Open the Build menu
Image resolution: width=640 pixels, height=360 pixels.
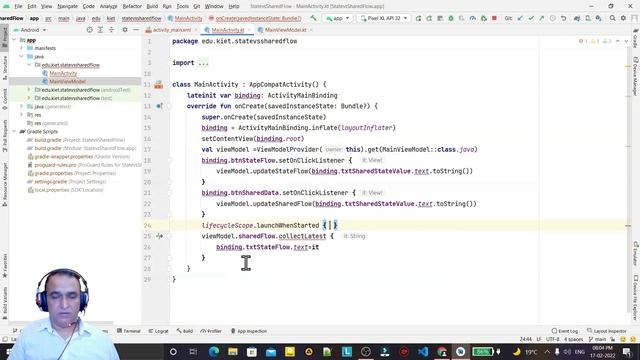(152, 7)
